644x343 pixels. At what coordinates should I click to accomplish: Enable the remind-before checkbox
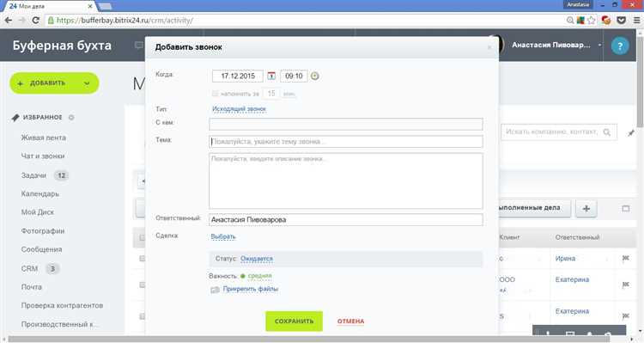[x=215, y=94]
